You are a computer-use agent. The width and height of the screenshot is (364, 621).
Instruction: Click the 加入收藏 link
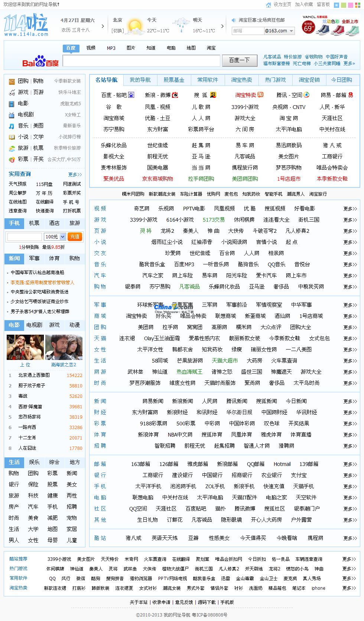coord(304,4)
